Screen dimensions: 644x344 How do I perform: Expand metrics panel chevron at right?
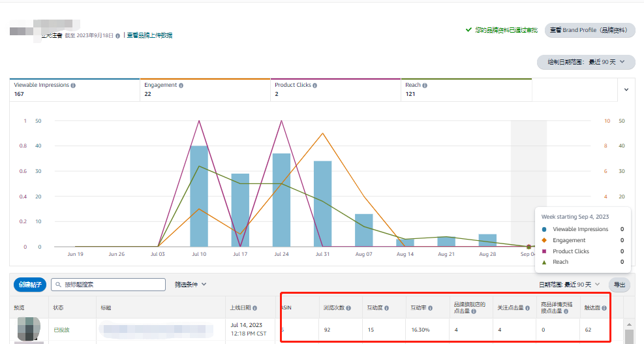(626, 89)
